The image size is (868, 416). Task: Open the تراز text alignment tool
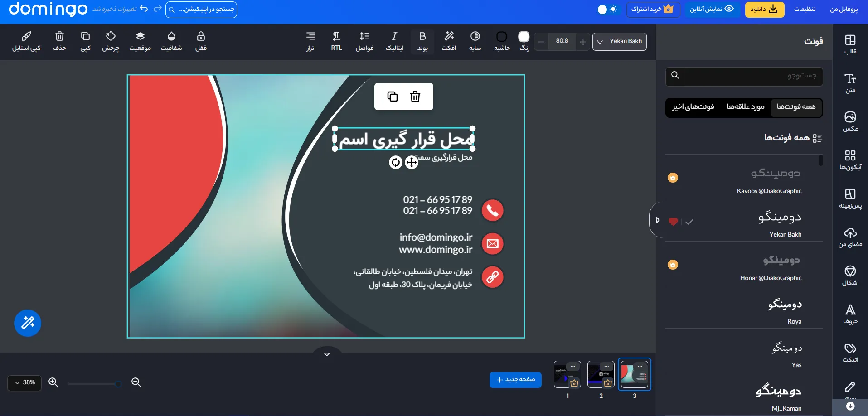point(310,41)
